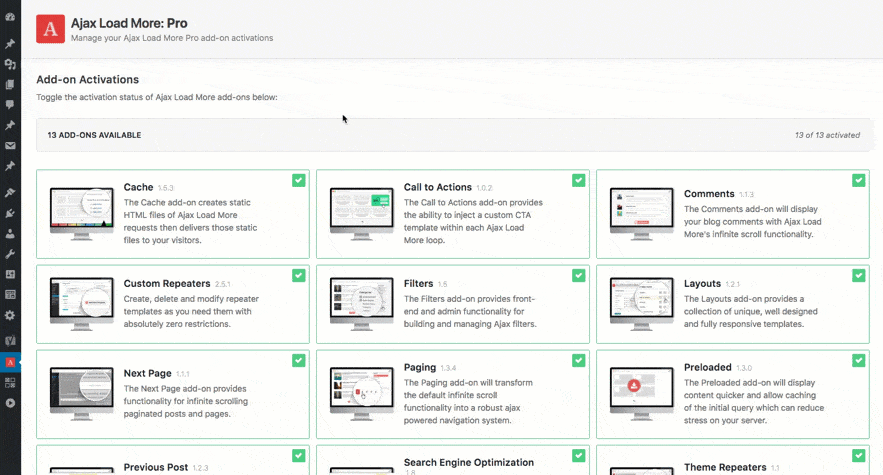Click the Comments add-on monitor thumbnail
The height and width of the screenshot is (475, 883).
[641, 214]
